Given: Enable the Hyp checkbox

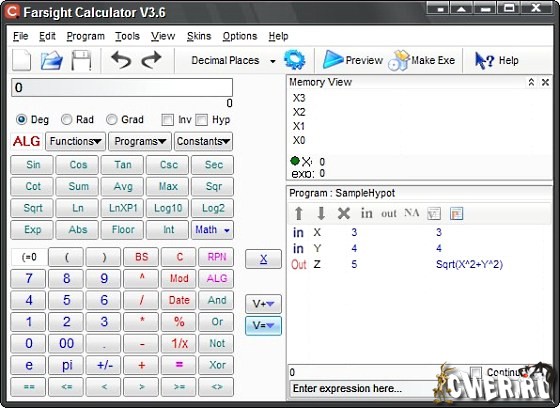Looking at the screenshot, I should coord(201,120).
